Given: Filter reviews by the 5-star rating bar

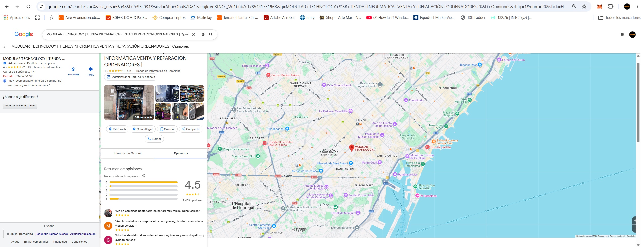Looking at the screenshot, I should click(143, 182).
